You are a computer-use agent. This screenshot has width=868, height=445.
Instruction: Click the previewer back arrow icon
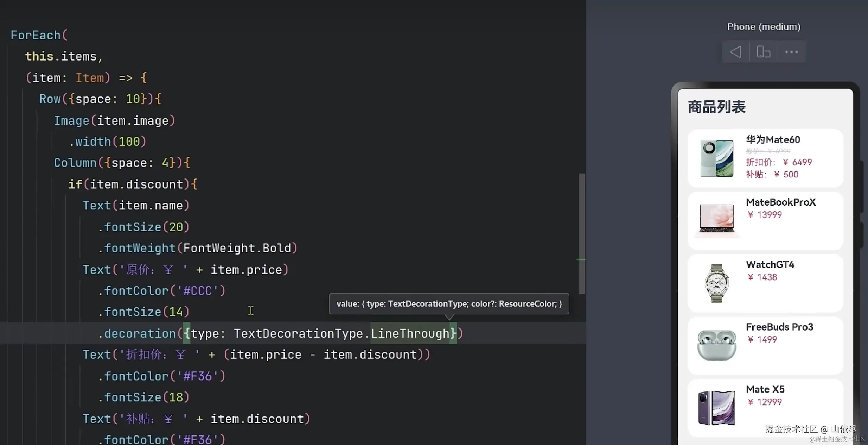(x=736, y=52)
